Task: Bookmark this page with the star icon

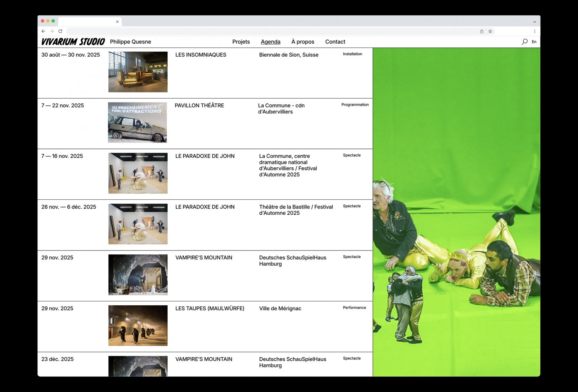Action: [x=490, y=31]
